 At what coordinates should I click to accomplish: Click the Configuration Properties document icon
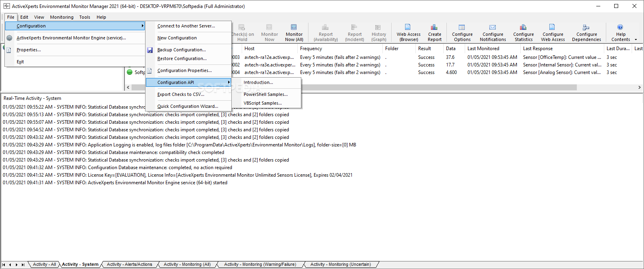pyautogui.click(x=149, y=71)
